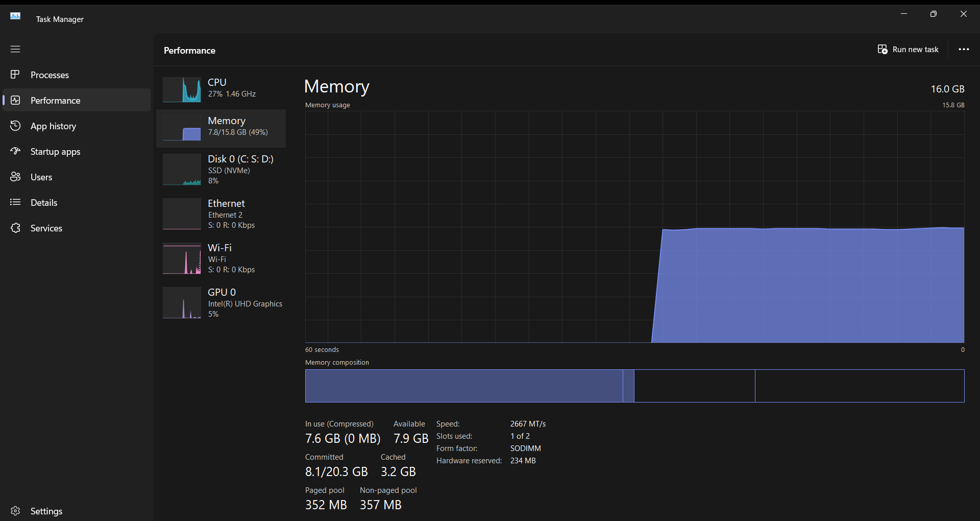
Task: Click the Details list icon
Action: coord(15,202)
